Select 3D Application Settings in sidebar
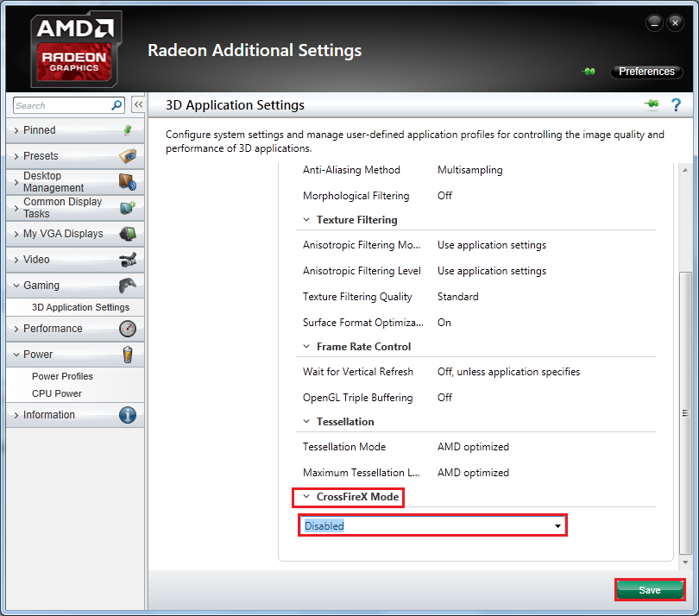 click(x=80, y=307)
